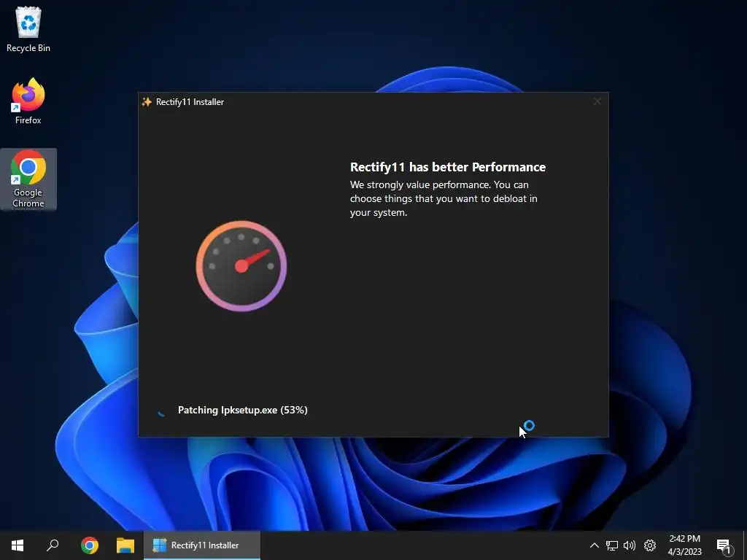The width and height of the screenshot is (747, 560).
Task: Open the clock showing 2:42 PM
Action: (684, 545)
